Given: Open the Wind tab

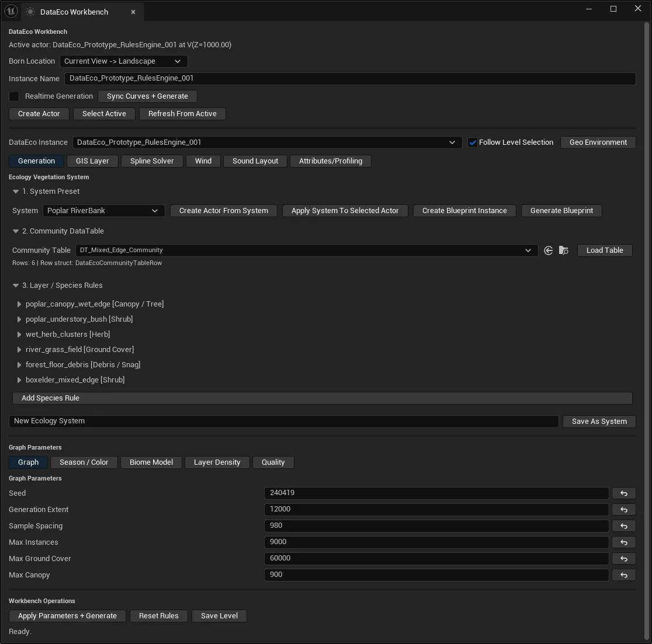Looking at the screenshot, I should click(x=203, y=161).
